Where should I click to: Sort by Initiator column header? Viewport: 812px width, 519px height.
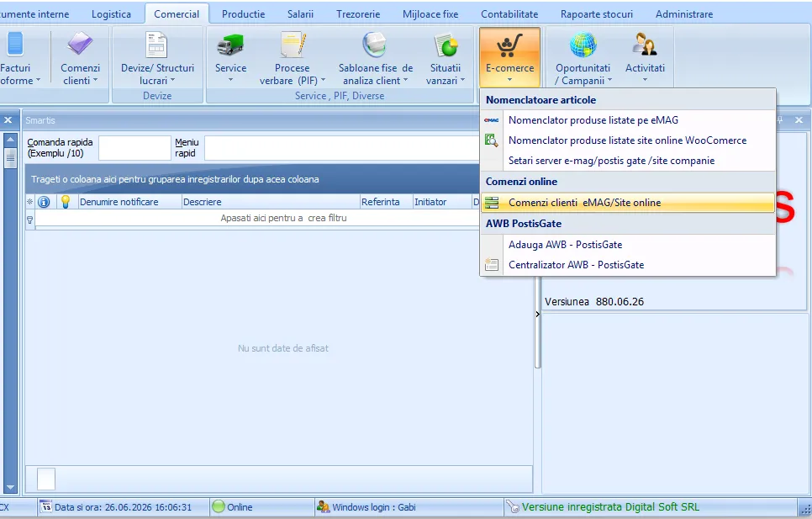[441, 202]
